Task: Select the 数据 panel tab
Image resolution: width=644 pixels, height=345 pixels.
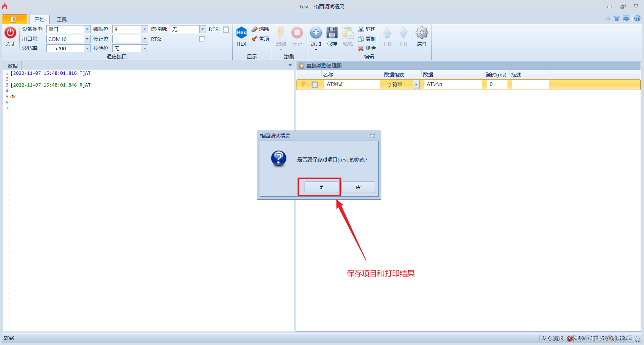Action: [x=12, y=66]
